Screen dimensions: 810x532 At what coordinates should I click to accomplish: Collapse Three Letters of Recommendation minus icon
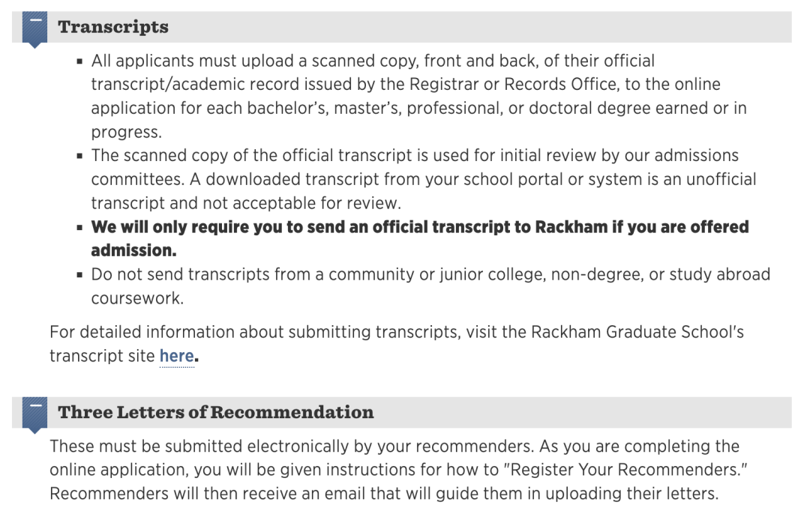point(34,414)
